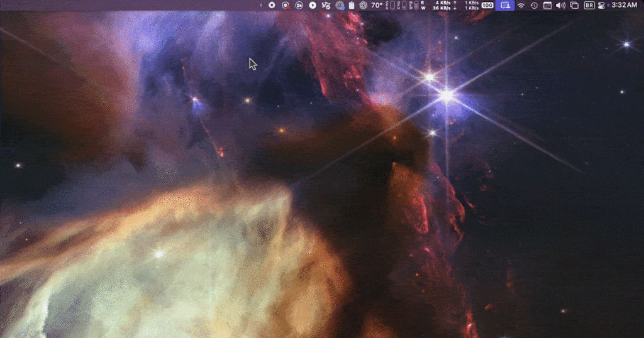Image resolution: width=644 pixels, height=338 pixels.
Task: Open Control Center toggles icon
Action: (x=602, y=5)
